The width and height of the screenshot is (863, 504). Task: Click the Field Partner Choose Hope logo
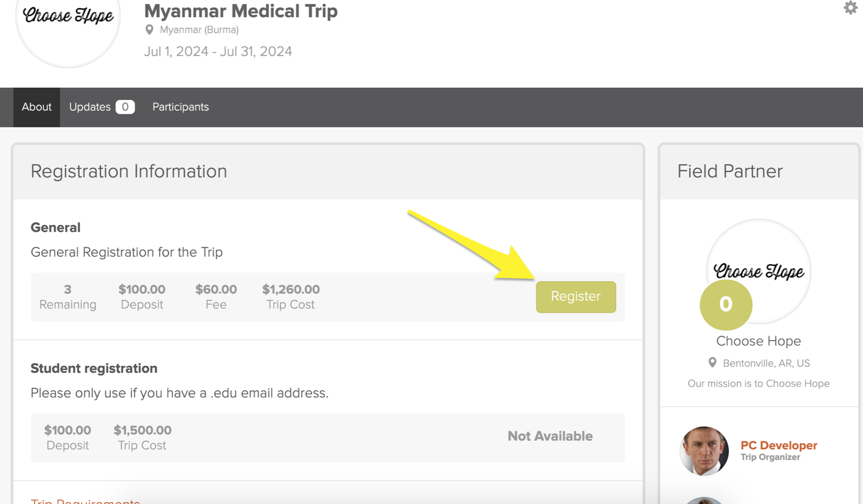[x=758, y=271]
